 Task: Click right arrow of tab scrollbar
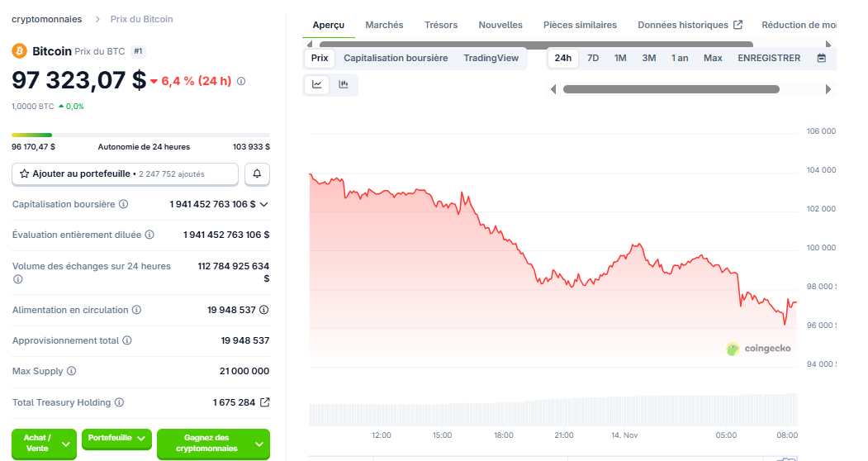pos(828,45)
